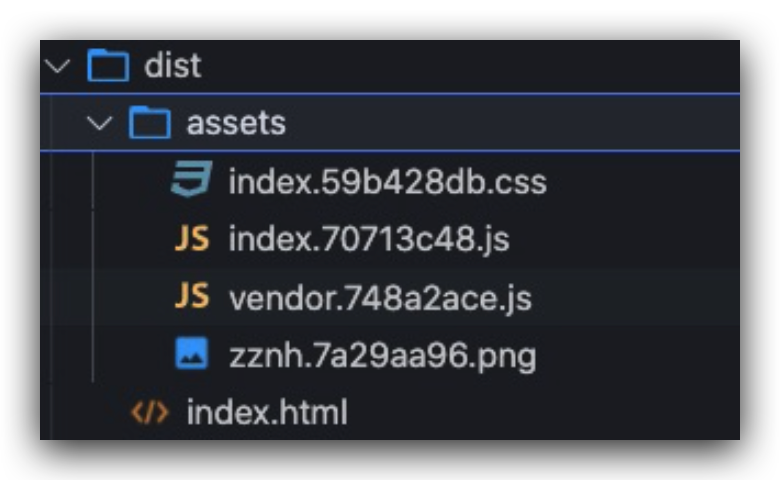Click the image icon for zznh.7a29aa96.png
The width and height of the screenshot is (780, 480).
pyautogui.click(x=191, y=355)
